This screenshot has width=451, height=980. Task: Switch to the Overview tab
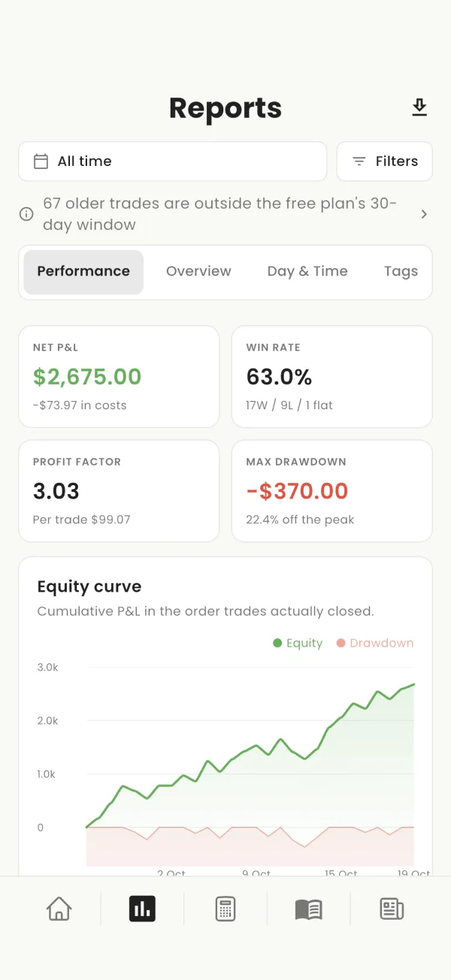198,272
